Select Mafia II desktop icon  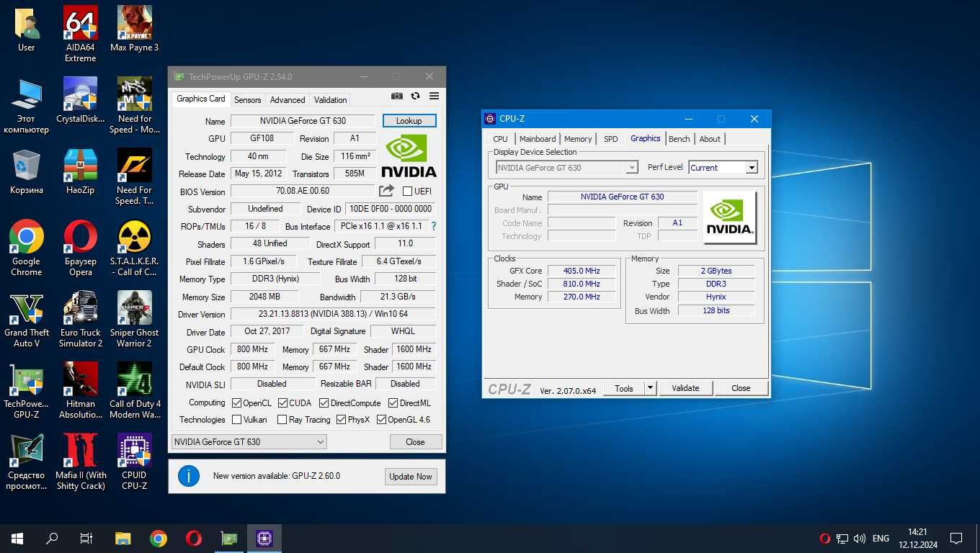[81, 462]
